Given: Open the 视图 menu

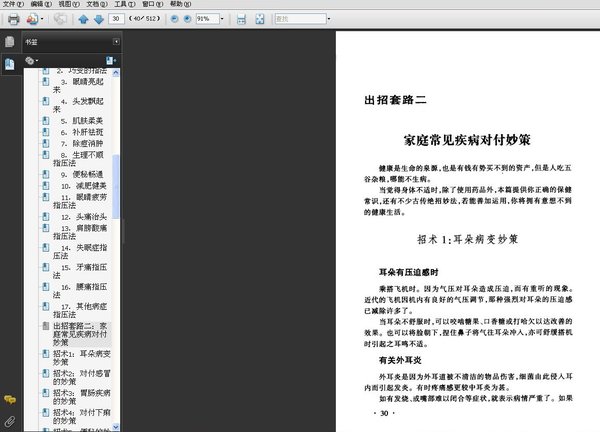Looking at the screenshot, I should tap(69, 4).
